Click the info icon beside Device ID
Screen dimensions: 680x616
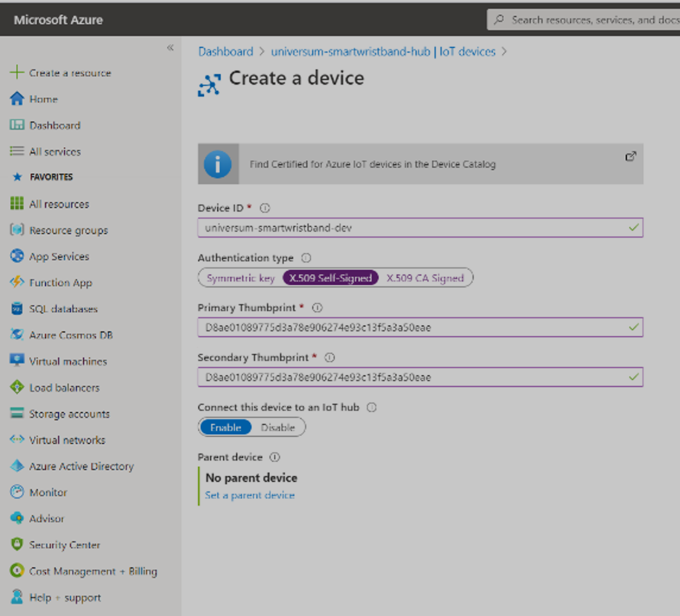click(x=265, y=208)
